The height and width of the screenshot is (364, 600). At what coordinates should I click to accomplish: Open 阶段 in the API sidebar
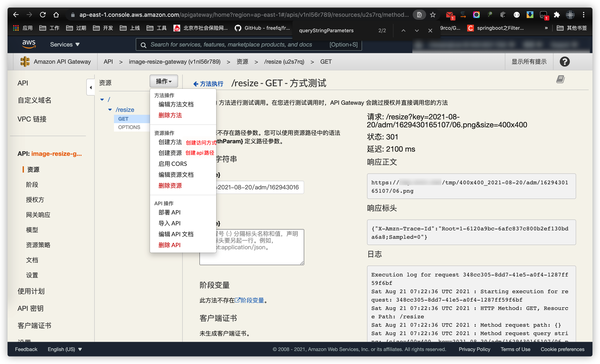tap(32, 185)
